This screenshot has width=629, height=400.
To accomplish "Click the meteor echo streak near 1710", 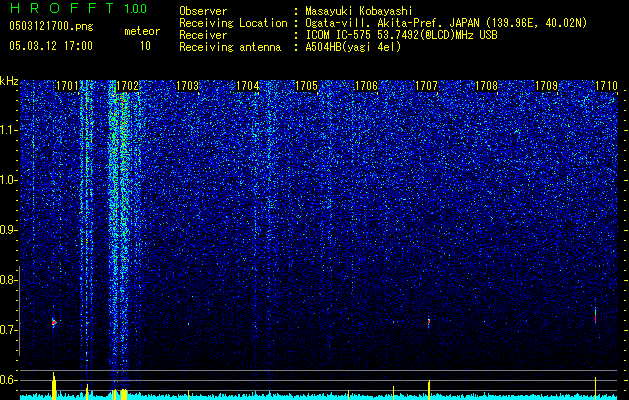I will pos(595,314).
